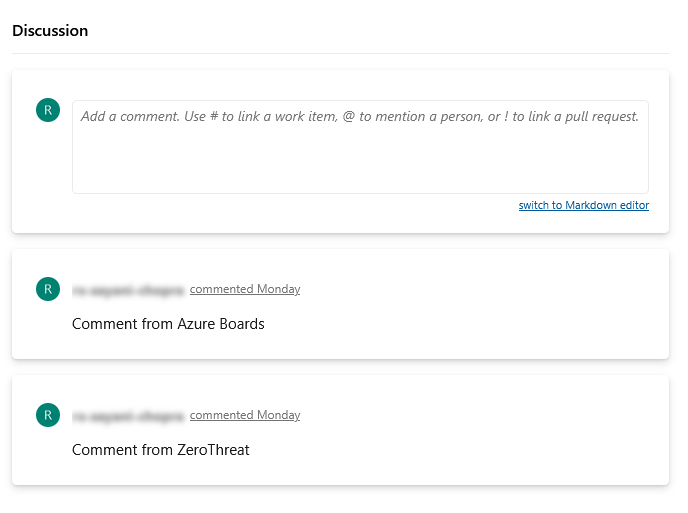Switch to the Markdown editor
Viewport: 688px width, 513px height.
(x=584, y=205)
